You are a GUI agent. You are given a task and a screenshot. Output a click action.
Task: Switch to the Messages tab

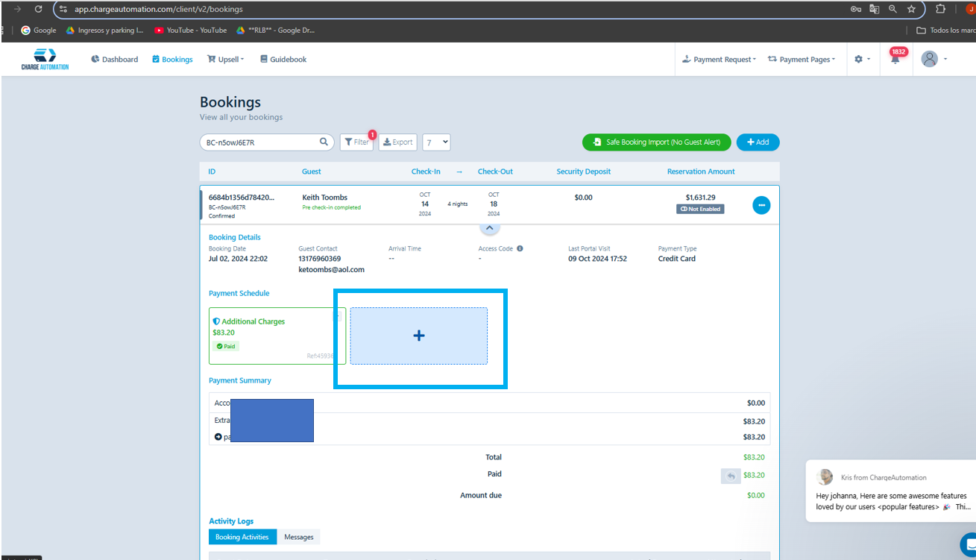[299, 537]
